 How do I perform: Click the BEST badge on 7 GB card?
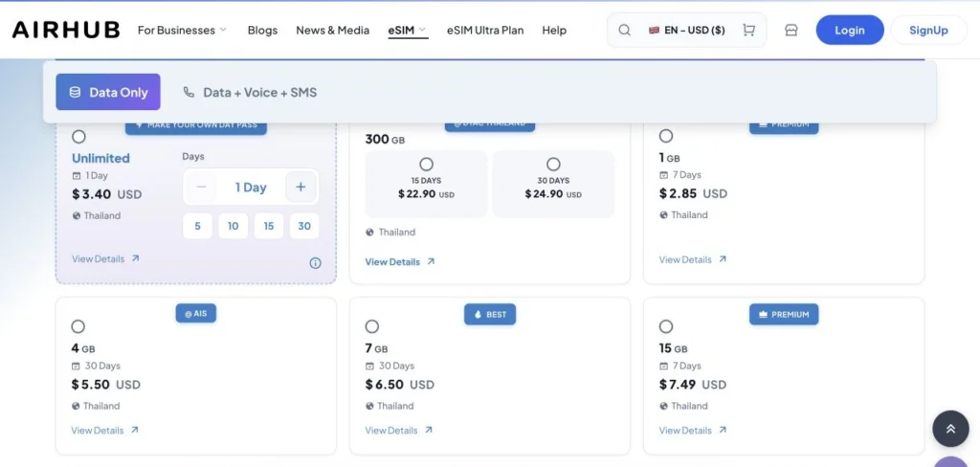click(x=490, y=315)
